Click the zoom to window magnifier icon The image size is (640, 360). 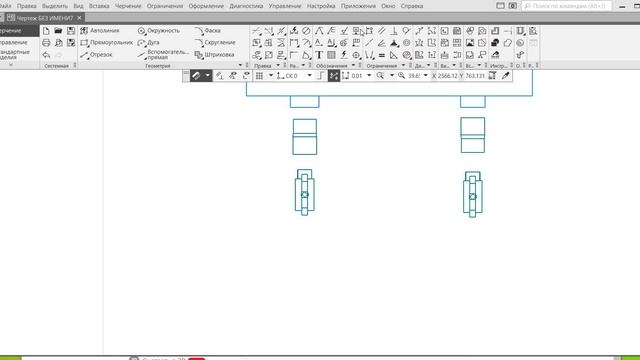pyautogui.click(x=380, y=76)
